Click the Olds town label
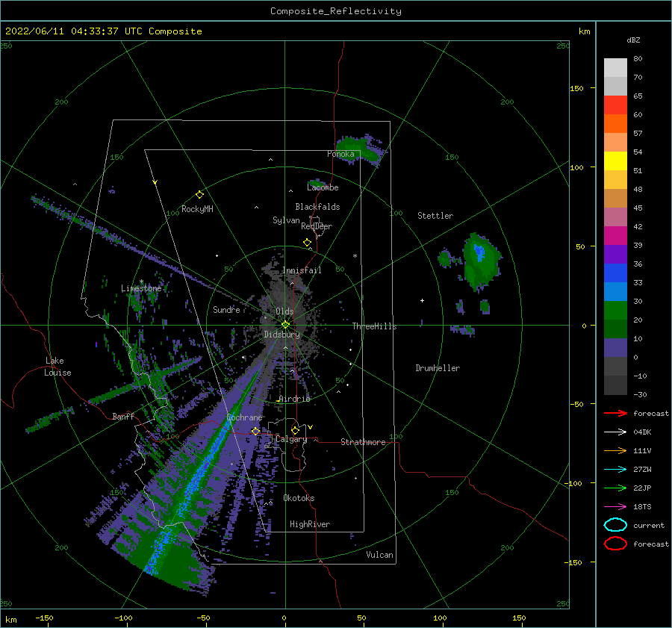The image size is (672, 628). coord(284,311)
